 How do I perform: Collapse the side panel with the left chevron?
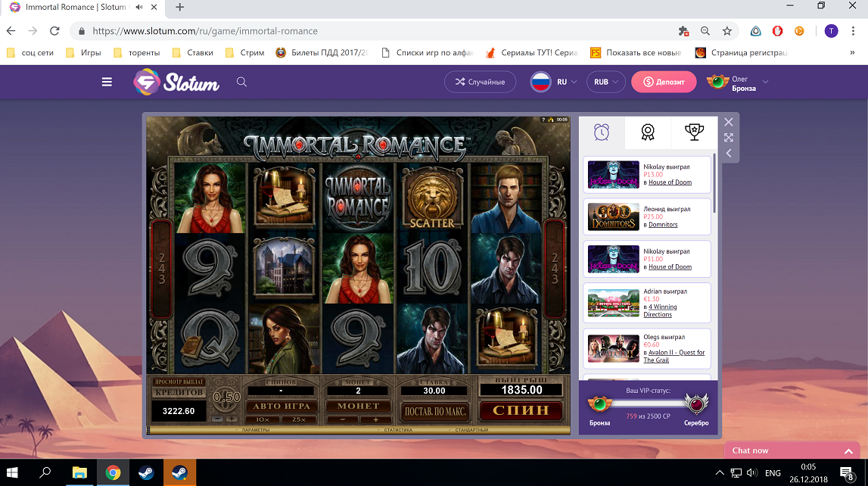(x=729, y=154)
